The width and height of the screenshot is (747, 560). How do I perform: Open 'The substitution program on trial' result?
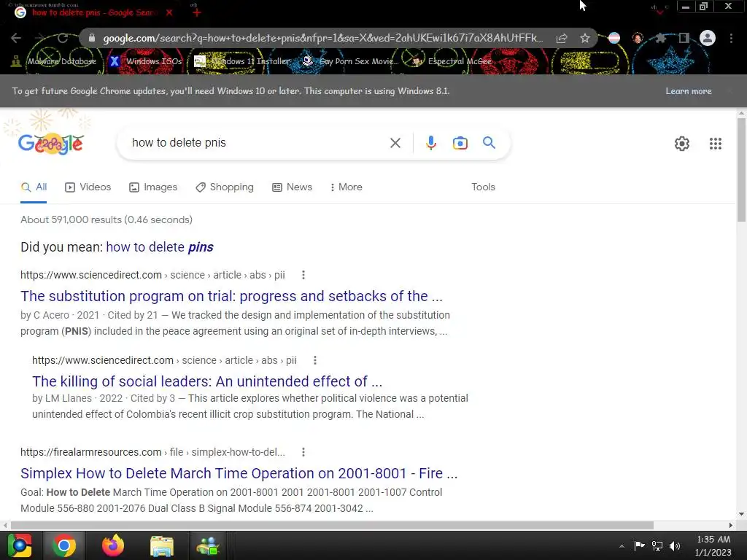pyautogui.click(x=231, y=296)
